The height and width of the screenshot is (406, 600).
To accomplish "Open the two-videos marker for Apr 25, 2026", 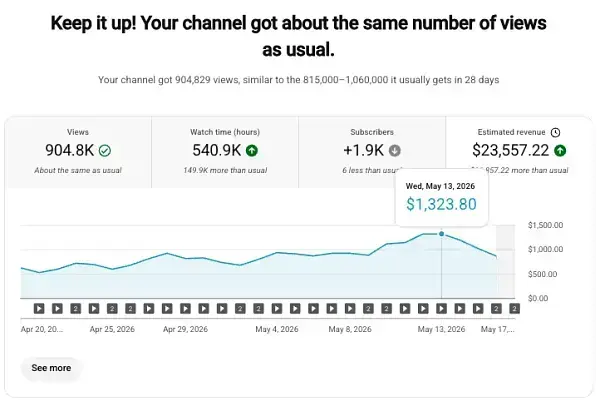I will 112,308.
